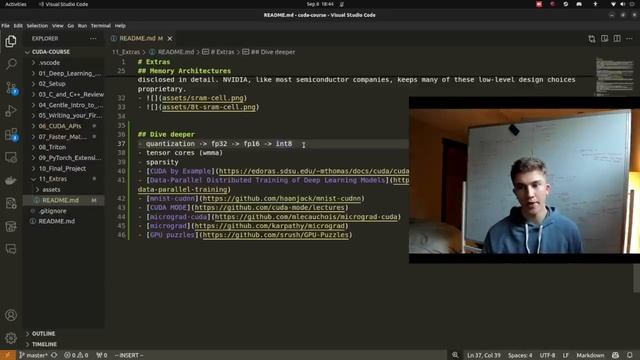Change encoding via UTF-8
The height and width of the screenshot is (360, 640).
click(x=547, y=355)
